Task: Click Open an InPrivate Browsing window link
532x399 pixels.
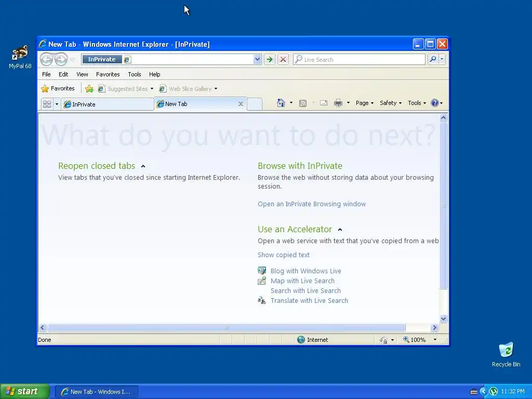Action: tap(312, 204)
